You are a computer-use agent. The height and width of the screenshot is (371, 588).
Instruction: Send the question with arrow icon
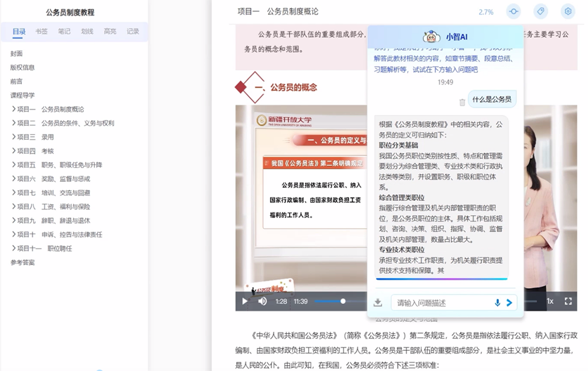click(510, 302)
